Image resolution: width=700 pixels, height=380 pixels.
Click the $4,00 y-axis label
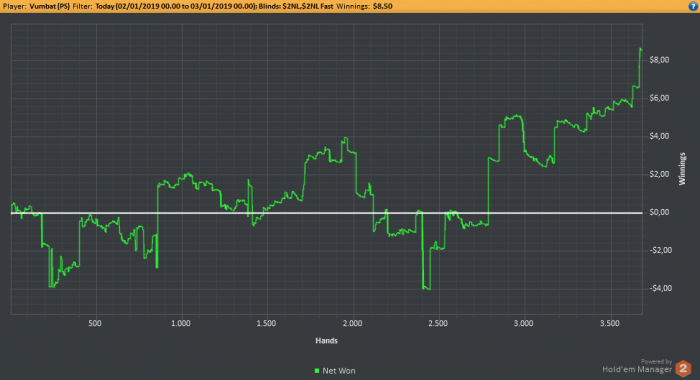click(659, 136)
